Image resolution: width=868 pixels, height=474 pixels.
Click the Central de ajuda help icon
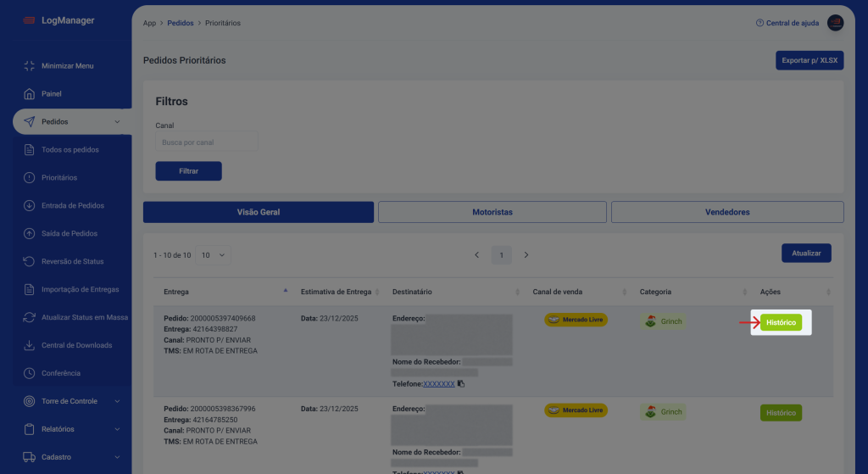pos(759,23)
